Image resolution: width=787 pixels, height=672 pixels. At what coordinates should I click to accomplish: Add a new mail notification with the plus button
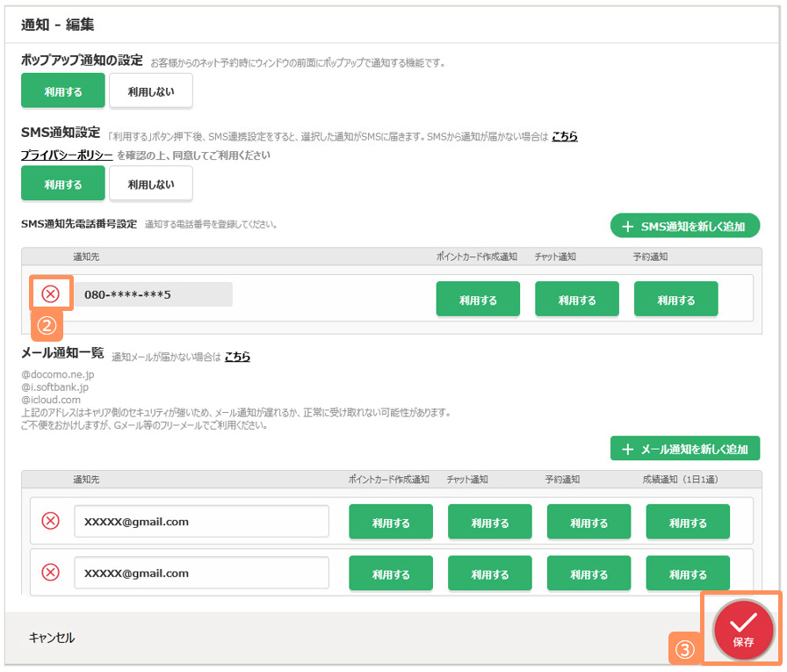click(684, 448)
